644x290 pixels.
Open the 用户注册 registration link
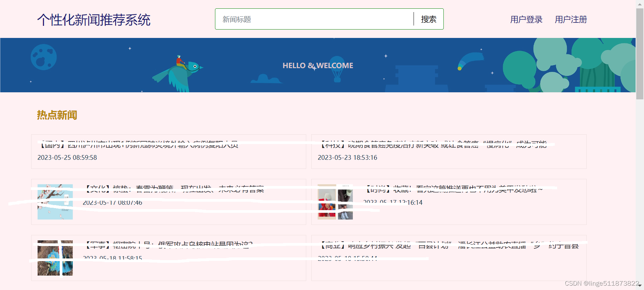[571, 19]
